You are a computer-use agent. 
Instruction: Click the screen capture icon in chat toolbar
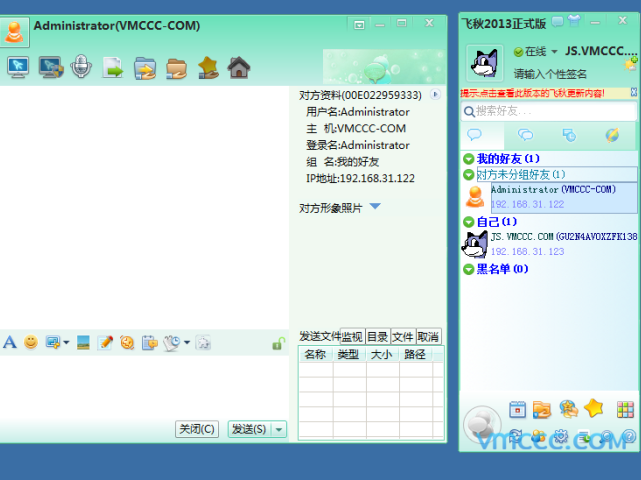[x=53, y=342]
